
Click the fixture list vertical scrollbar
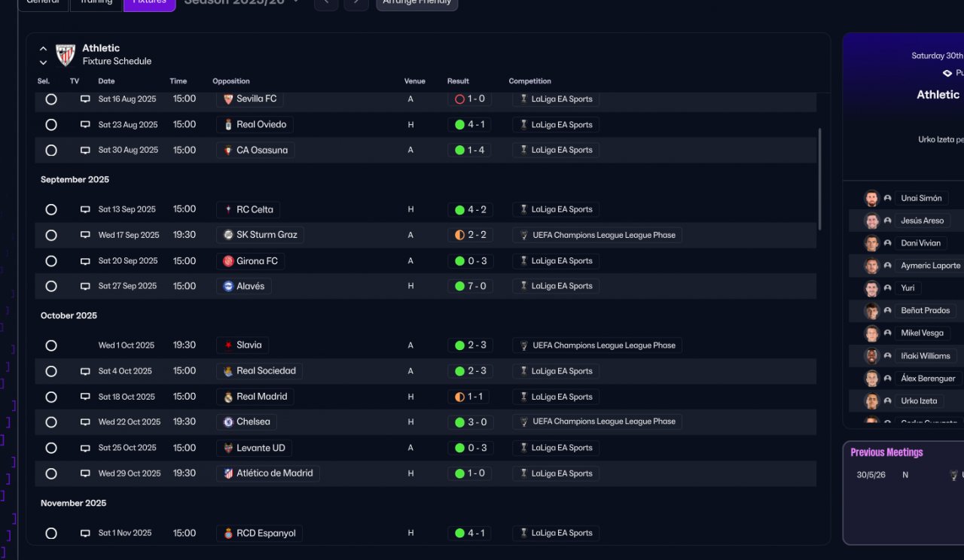820,179
